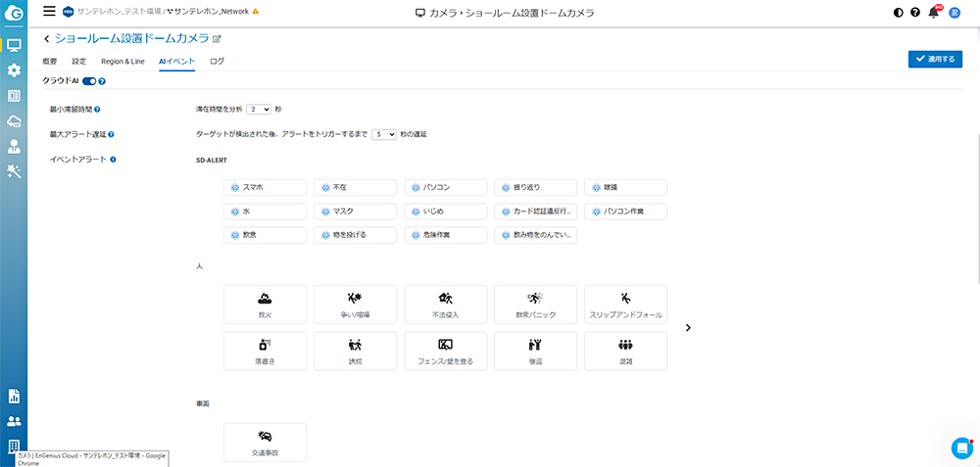This screenshot has height=467, width=980.
Task: Toggle the クラウドAI switch
Action: 89,81
